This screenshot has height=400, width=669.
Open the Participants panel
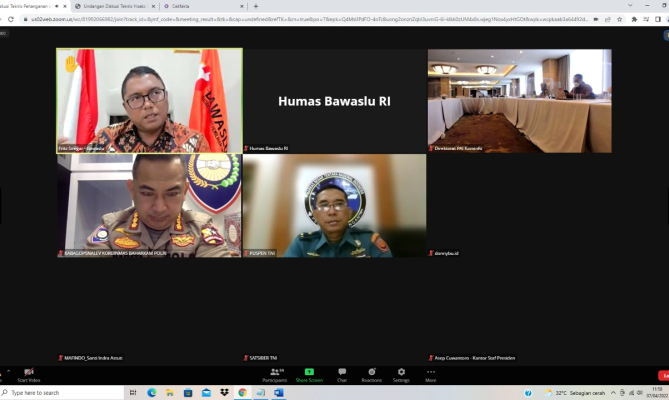[x=274, y=372]
